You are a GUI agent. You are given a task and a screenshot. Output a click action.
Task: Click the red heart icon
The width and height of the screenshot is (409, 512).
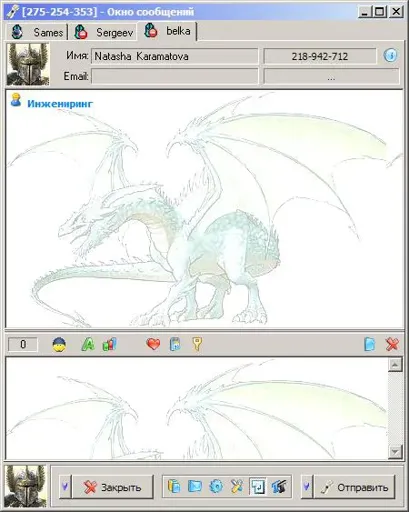click(x=153, y=344)
